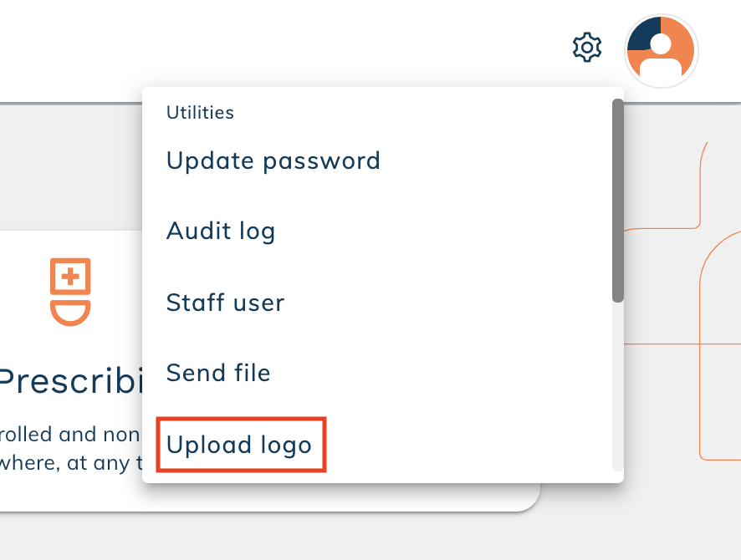
Task: Select Update password from the menu
Action: 273,160
